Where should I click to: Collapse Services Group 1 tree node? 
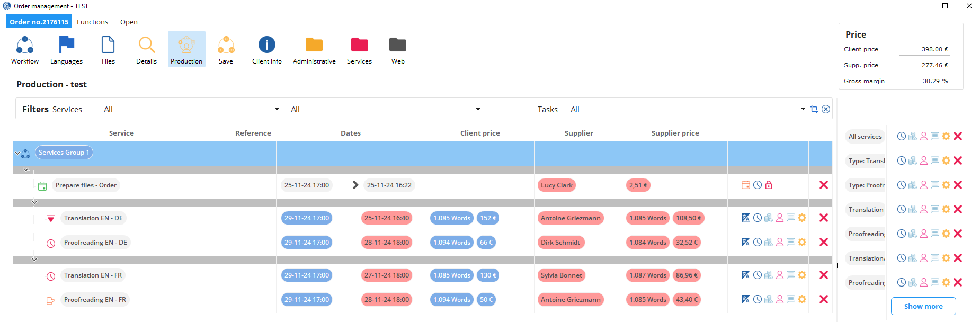click(17, 153)
